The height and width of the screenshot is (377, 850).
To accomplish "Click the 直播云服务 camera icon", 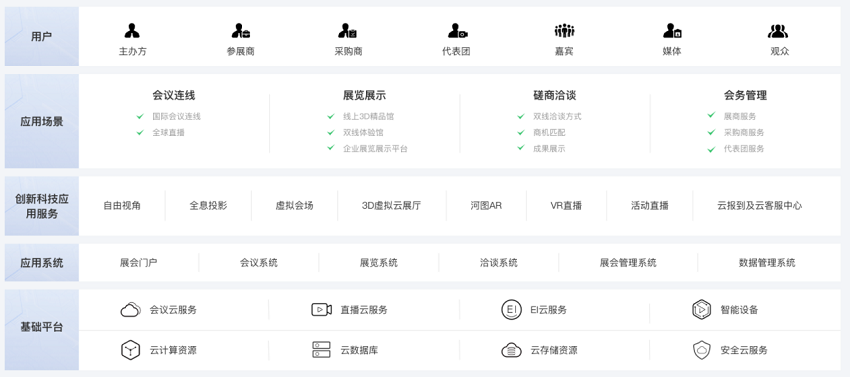I will [x=321, y=310].
